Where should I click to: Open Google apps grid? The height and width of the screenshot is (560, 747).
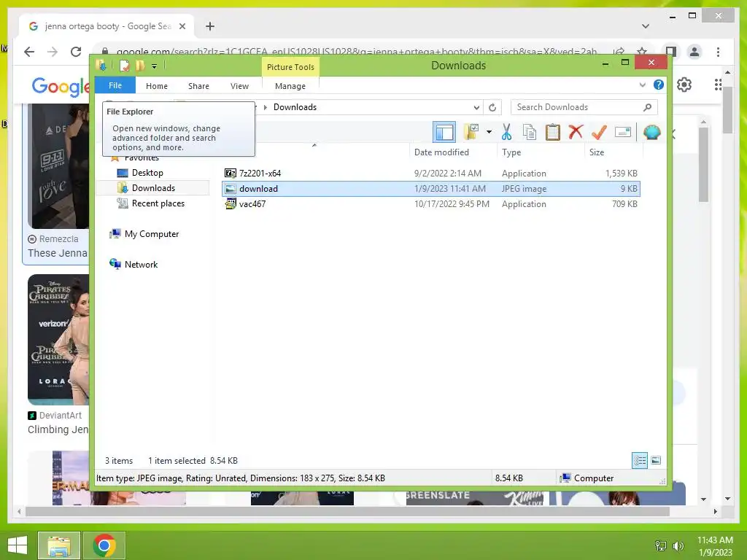(718, 85)
